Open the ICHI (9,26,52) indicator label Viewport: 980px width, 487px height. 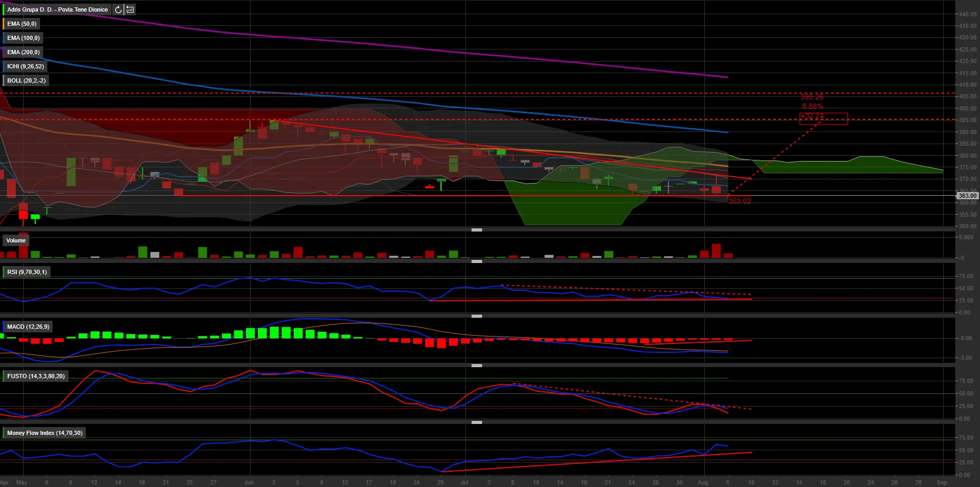(25, 66)
